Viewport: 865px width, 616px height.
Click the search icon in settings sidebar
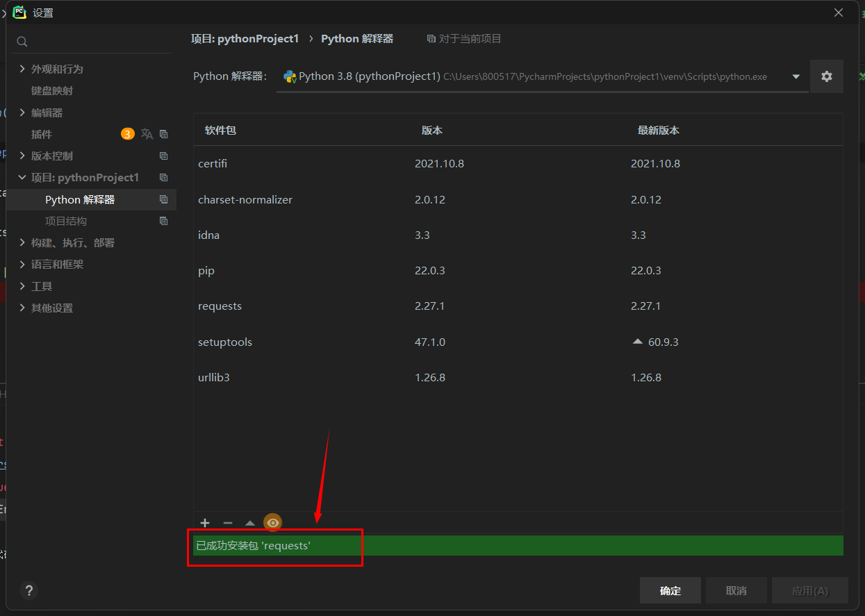(x=22, y=42)
